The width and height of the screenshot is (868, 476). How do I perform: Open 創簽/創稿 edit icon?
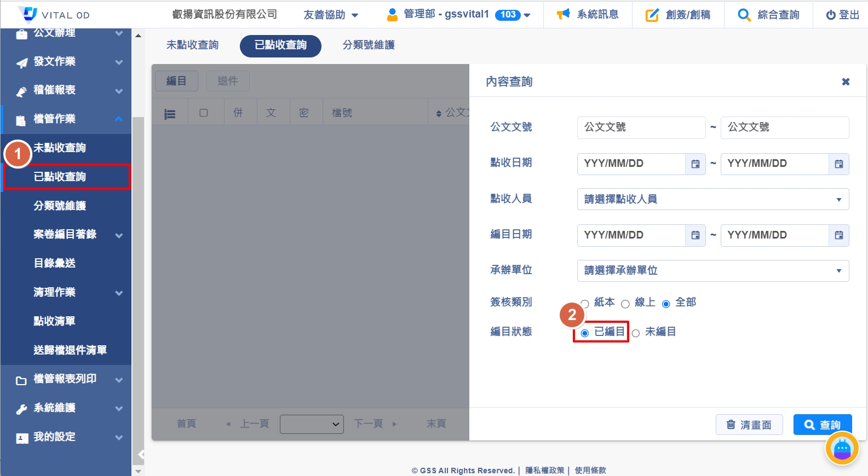pos(652,15)
